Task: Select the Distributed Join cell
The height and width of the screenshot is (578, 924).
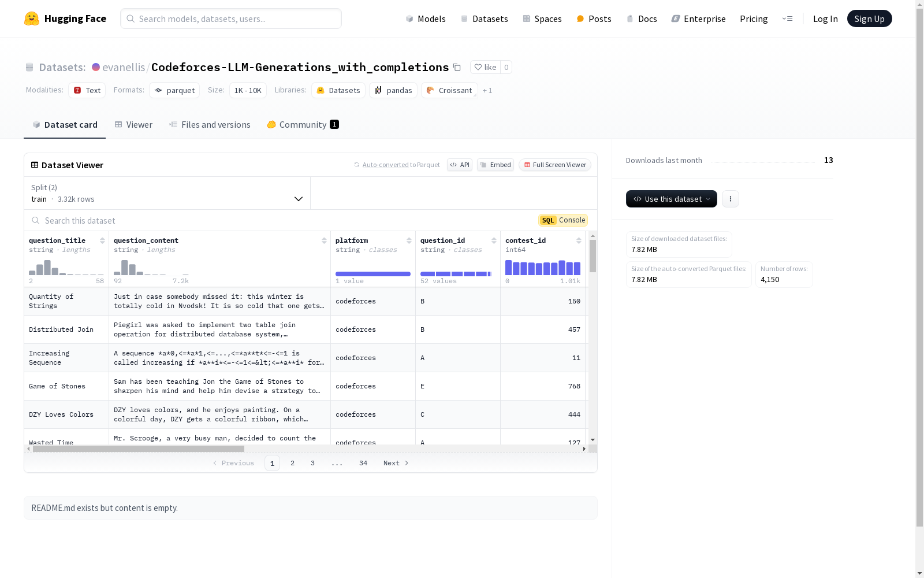Action: pos(66,329)
